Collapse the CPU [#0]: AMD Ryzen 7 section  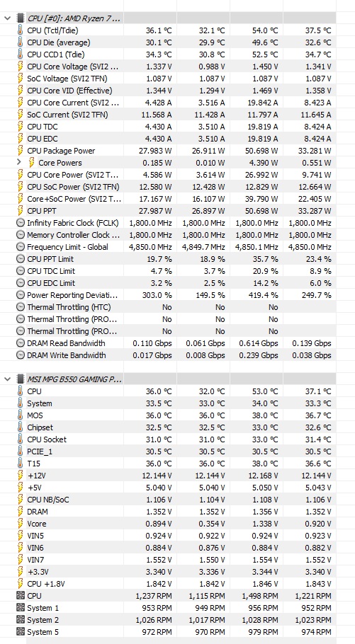pos(7,18)
